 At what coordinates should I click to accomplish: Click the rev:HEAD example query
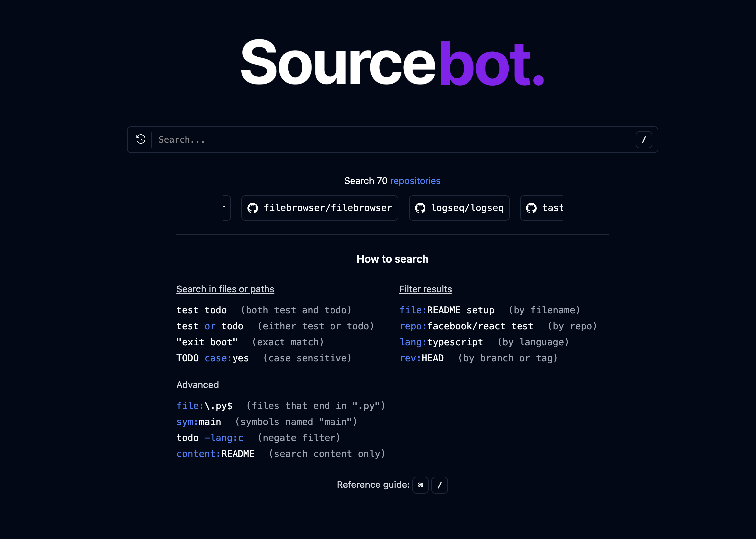point(422,358)
